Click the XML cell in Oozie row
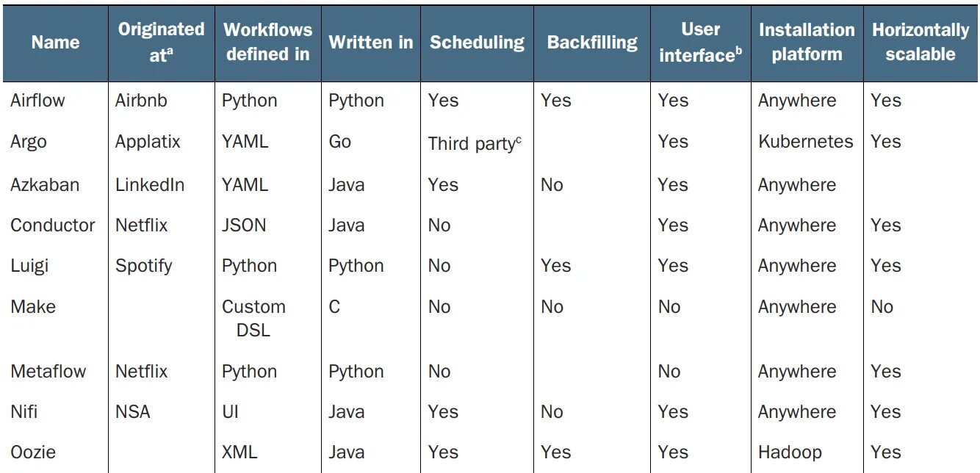 point(239,452)
